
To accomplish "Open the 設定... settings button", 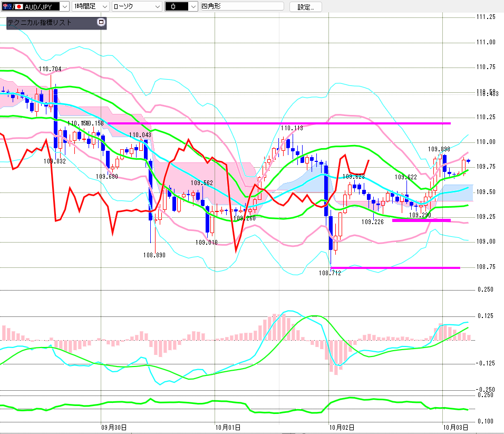I will [x=305, y=7].
